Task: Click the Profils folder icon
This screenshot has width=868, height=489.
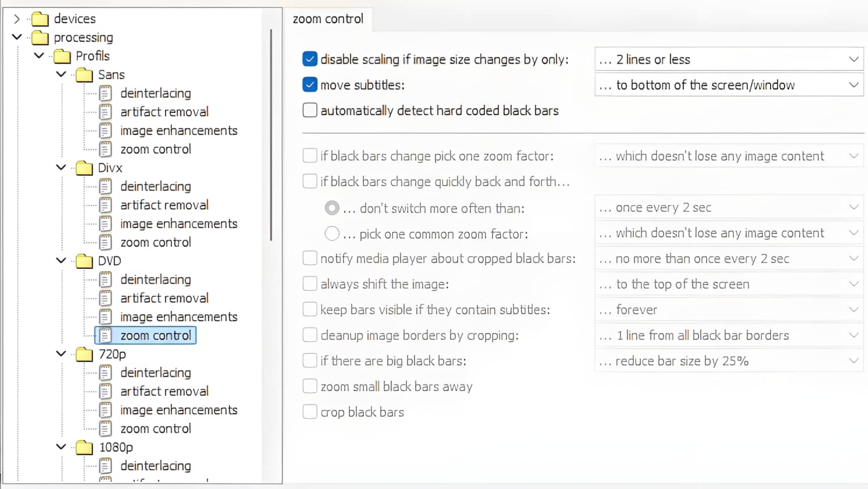Action: (x=62, y=56)
